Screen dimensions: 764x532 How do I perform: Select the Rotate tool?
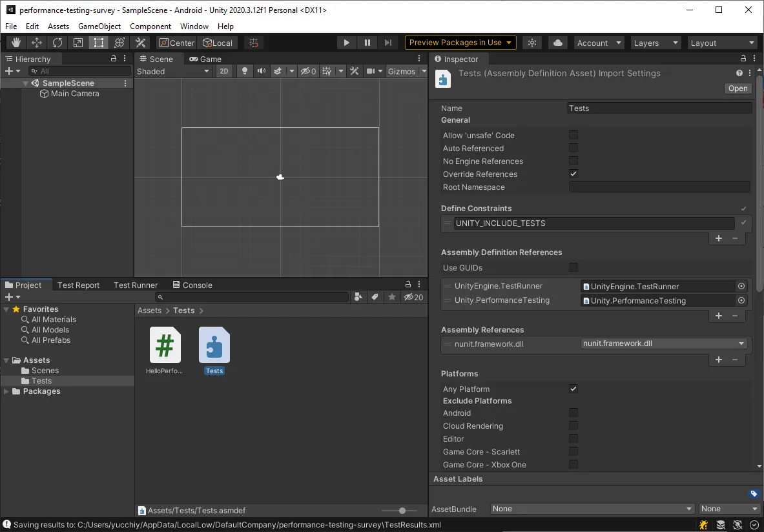tap(57, 43)
